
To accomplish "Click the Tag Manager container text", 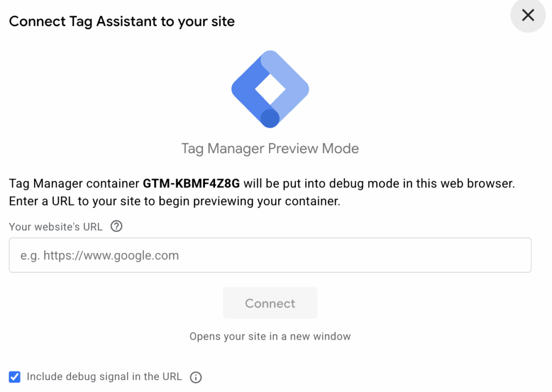I will 74,183.
